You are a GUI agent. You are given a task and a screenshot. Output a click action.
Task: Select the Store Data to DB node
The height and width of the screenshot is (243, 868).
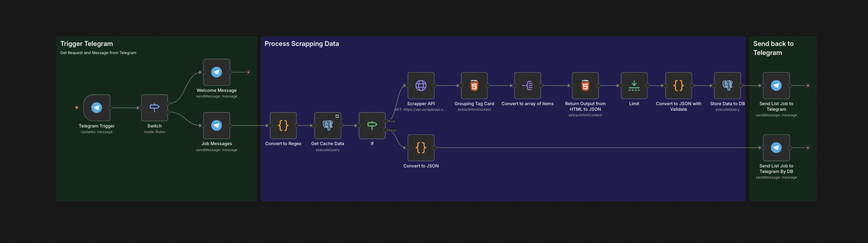tap(727, 85)
